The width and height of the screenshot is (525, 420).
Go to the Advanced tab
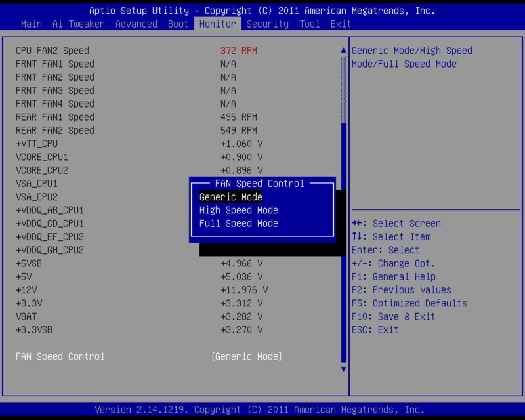point(136,24)
